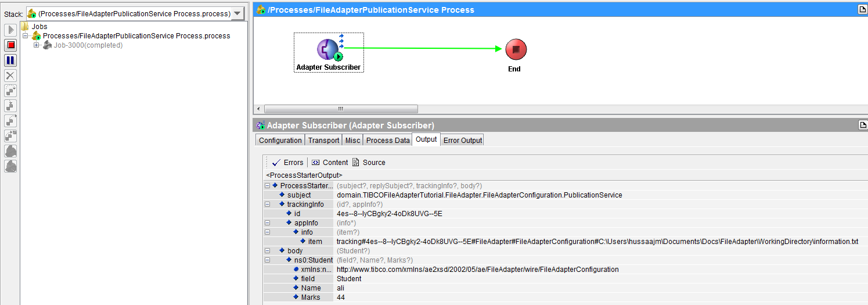Click the Content button label
The width and height of the screenshot is (868, 305).
[x=336, y=163]
